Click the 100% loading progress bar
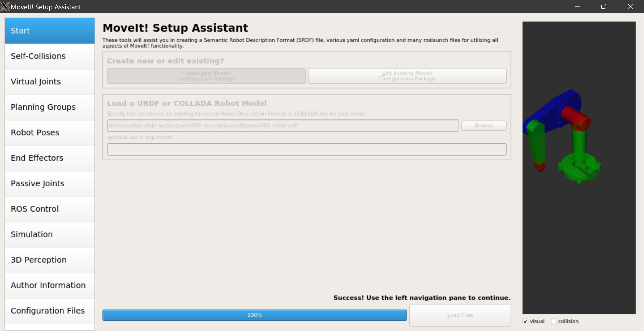644x331 pixels. [254, 315]
